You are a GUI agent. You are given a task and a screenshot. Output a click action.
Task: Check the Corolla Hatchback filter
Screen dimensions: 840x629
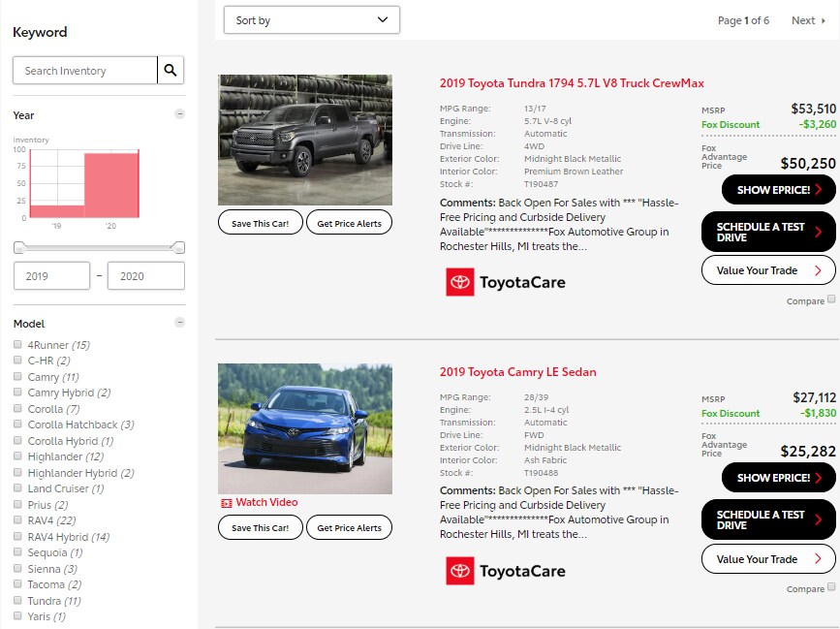click(17, 425)
